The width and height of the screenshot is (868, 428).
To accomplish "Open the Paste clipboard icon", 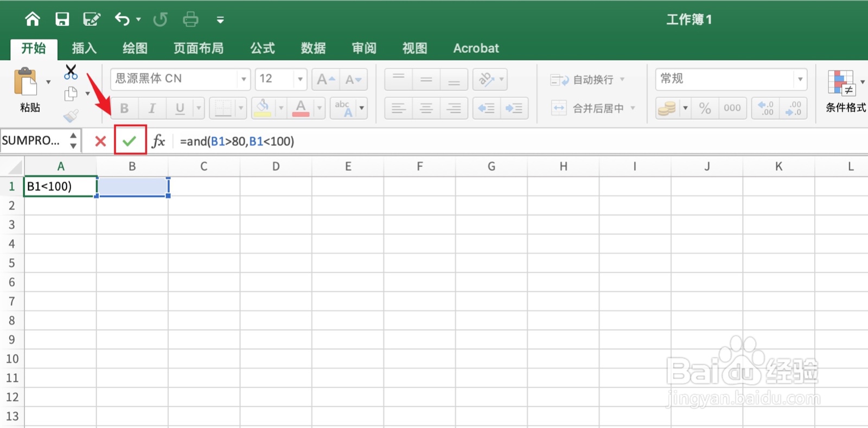I will pyautogui.click(x=26, y=82).
